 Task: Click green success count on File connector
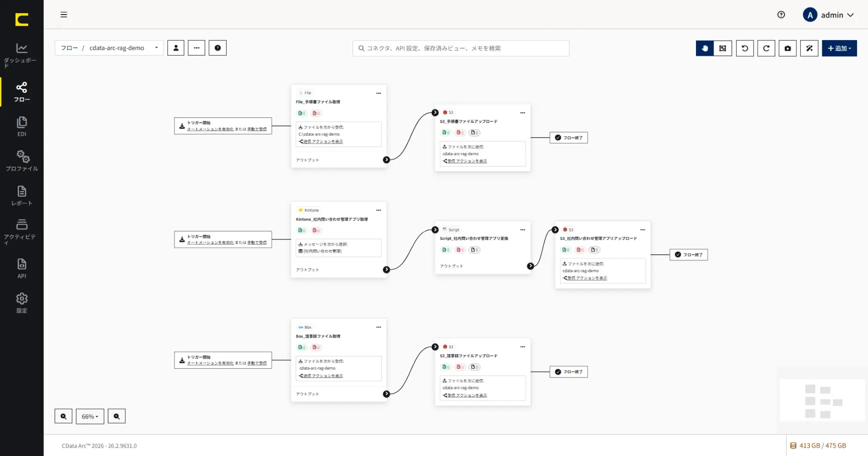coord(301,113)
